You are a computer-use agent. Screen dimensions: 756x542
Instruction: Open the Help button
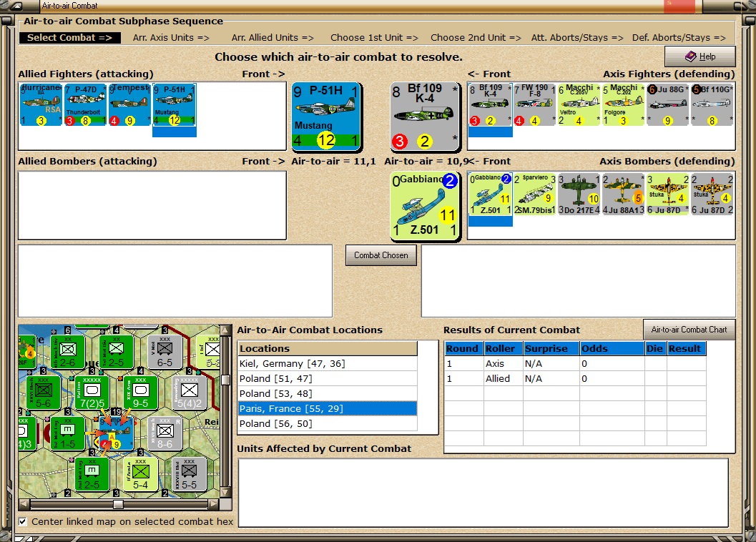(700, 56)
